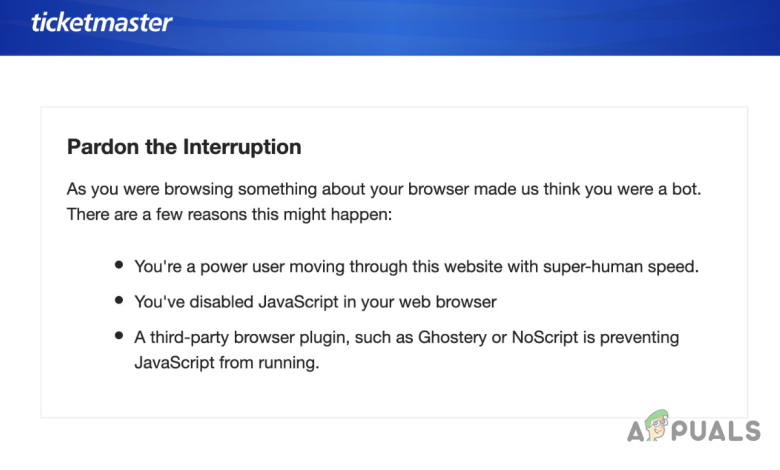Click the sentence starting "As you were browsing"
Screen dimensions: 780x470
pos(390,188)
